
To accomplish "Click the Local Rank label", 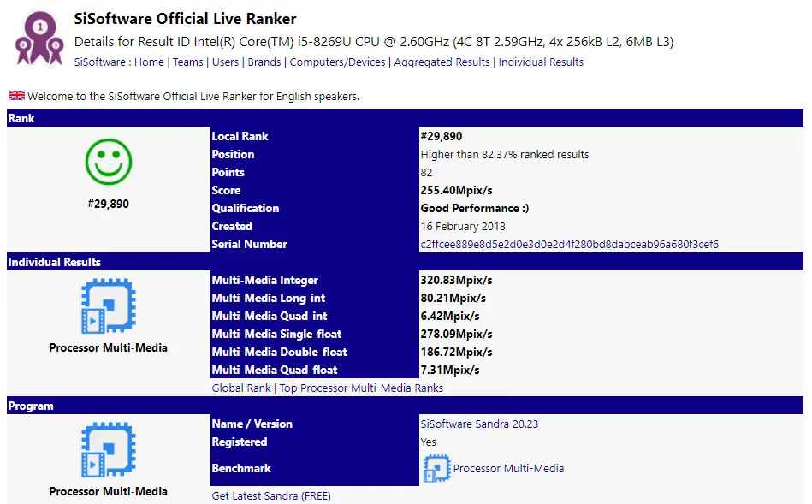I will (x=240, y=136).
